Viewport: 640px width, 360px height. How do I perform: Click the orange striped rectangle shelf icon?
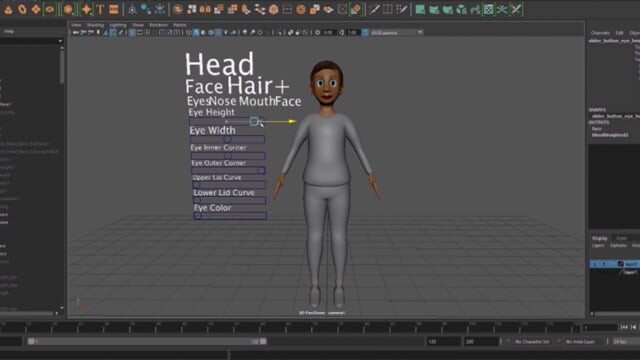point(114,9)
